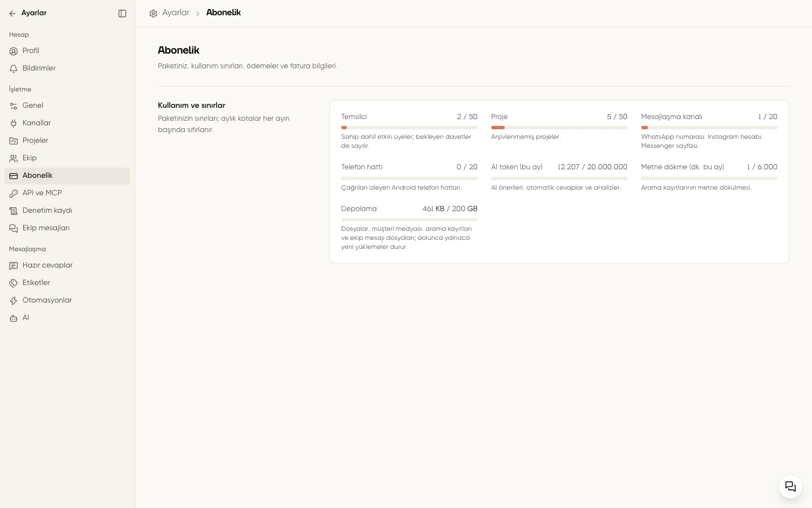Click the 'Kullanım ve sınırlar' heading
This screenshot has width=812, height=508.
coord(192,106)
